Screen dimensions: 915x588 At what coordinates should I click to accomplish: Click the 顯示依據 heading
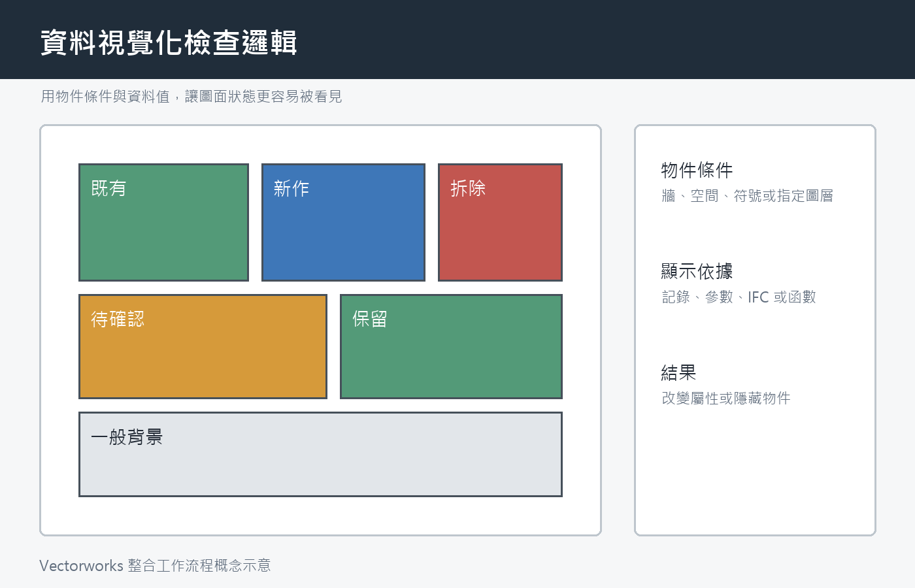697,272
